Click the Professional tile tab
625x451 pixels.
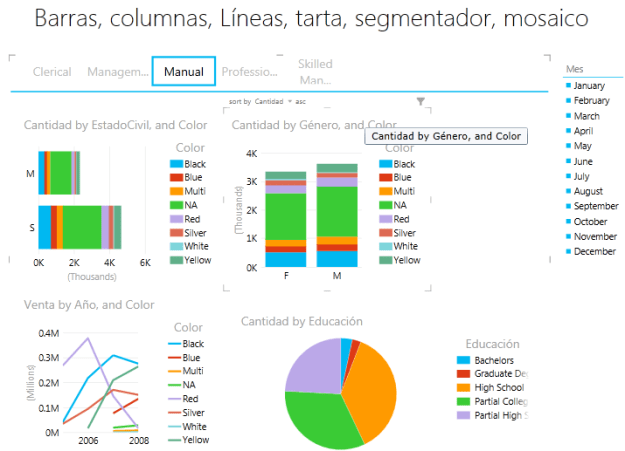pos(250,72)
